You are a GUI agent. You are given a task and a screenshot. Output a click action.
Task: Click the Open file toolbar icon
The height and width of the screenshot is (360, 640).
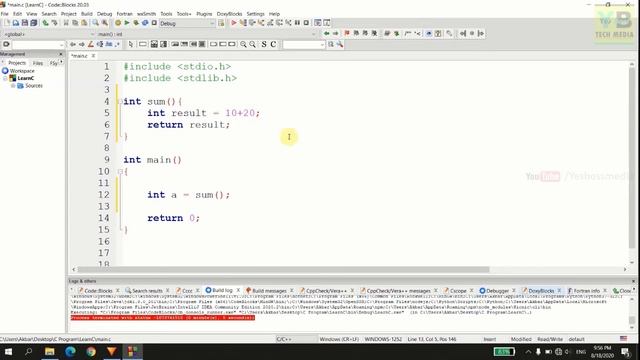pyautogui.click(x=16, y=23)
